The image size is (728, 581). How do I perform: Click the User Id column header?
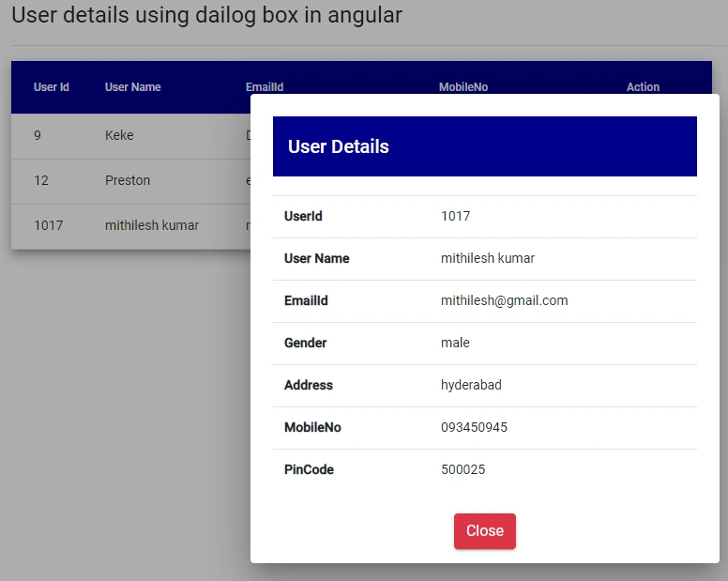[x=51, y=87]
